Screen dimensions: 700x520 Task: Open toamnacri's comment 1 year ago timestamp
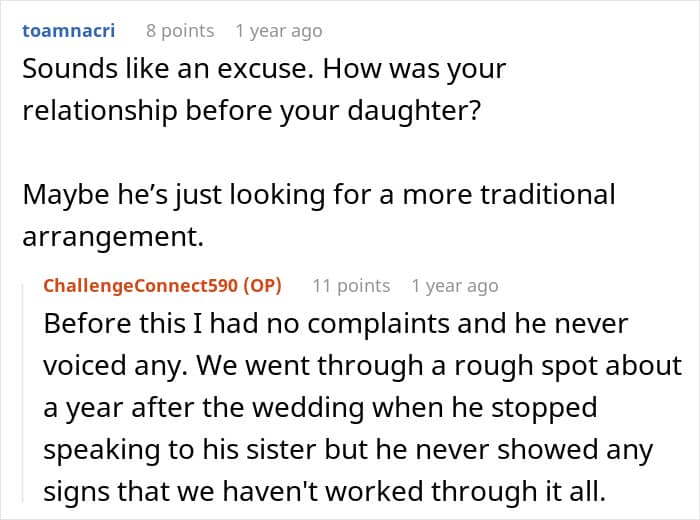pos(279,31)
